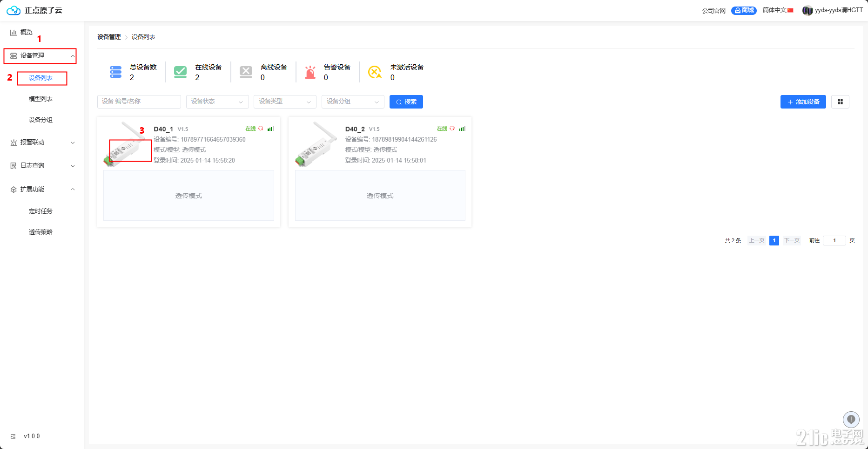Click the 扩展功能 cube icon in sidebar
The image size is (868, 449).
click(13, 190)
